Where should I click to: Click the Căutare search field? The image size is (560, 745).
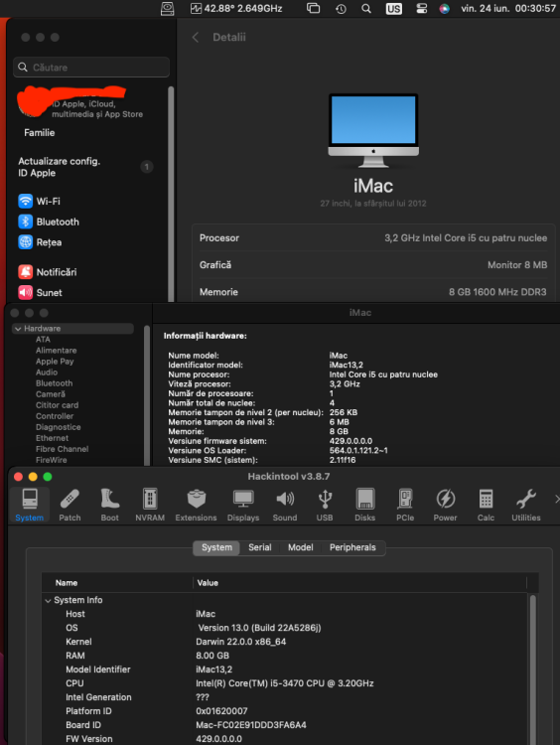[91, 67]
